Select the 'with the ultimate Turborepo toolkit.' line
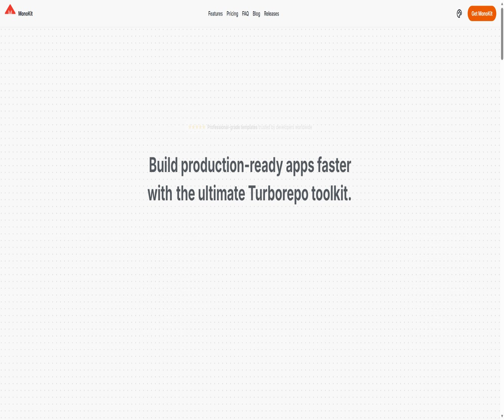The width and height of the screenshot is (504, 420). coord(249,194)
